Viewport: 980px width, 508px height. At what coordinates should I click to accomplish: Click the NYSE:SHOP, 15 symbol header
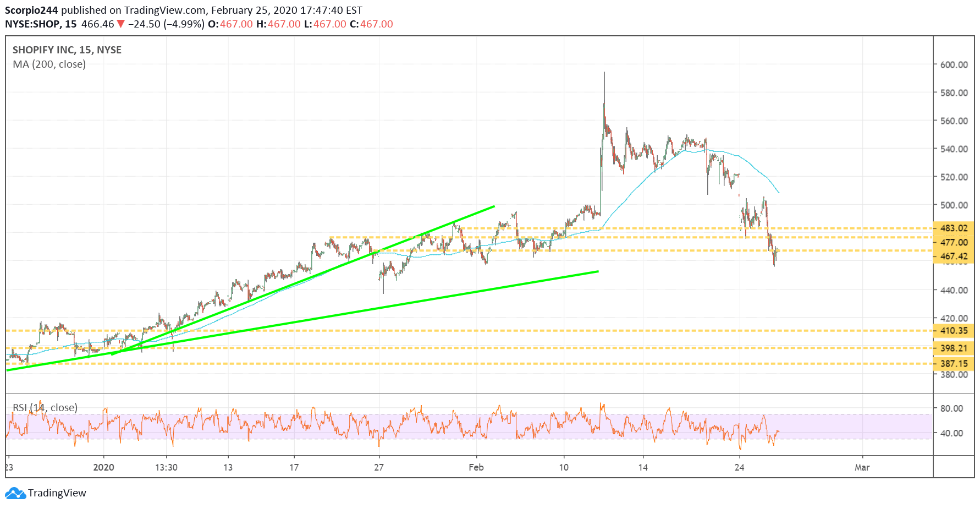pyautogui.click(x=41, y=24)
